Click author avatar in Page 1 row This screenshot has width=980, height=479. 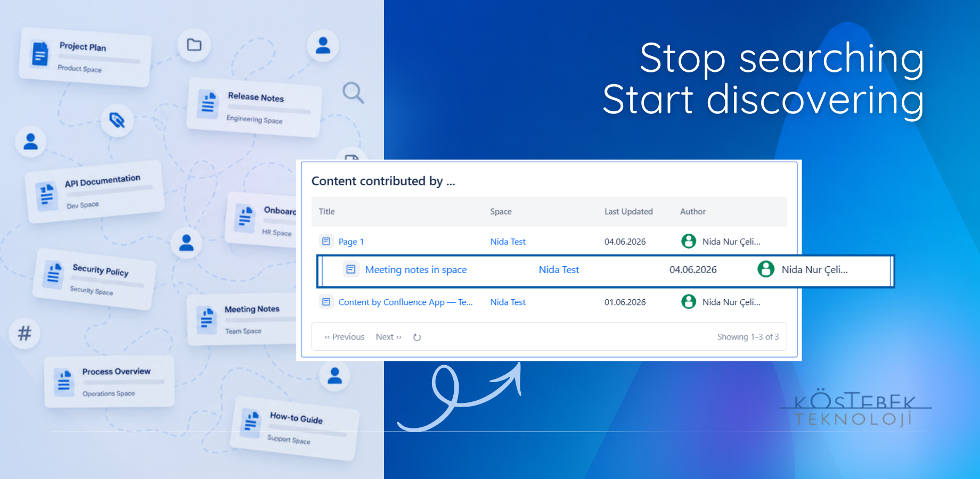(689, 241)
